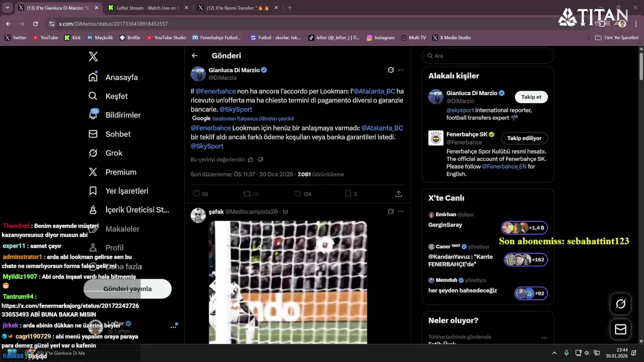Rate translation with thumbs down

260,159
